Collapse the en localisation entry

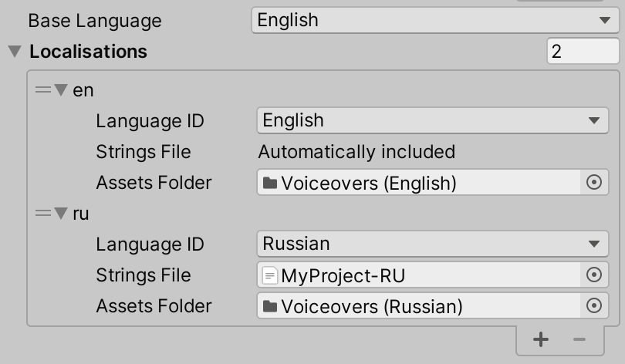tap(60, 90)
